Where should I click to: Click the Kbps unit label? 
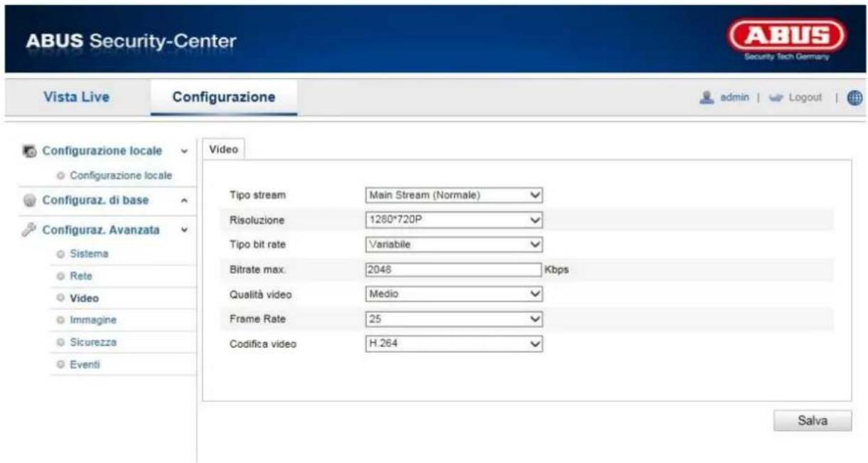pyautogui.click(x=557, y=270)
